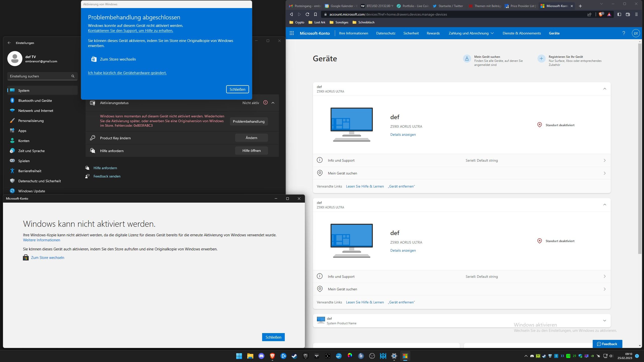644x362 pixels.
Task: Click Ich habe kürzlich die Gerätehardware geändert link
Action: pyautogui.click(x=127, y=73)
